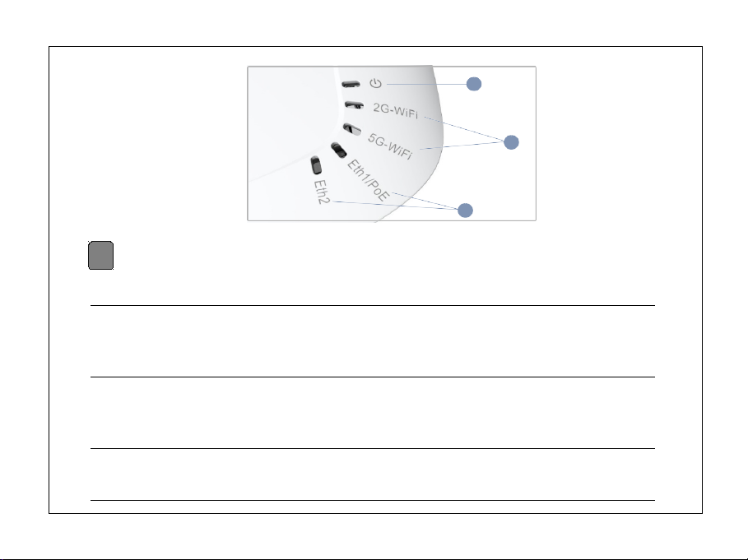Click the blue callout dot for Ethernet labels
This screenshot has height=560, width=748.
pyautogui.click(x=465, y=211)
